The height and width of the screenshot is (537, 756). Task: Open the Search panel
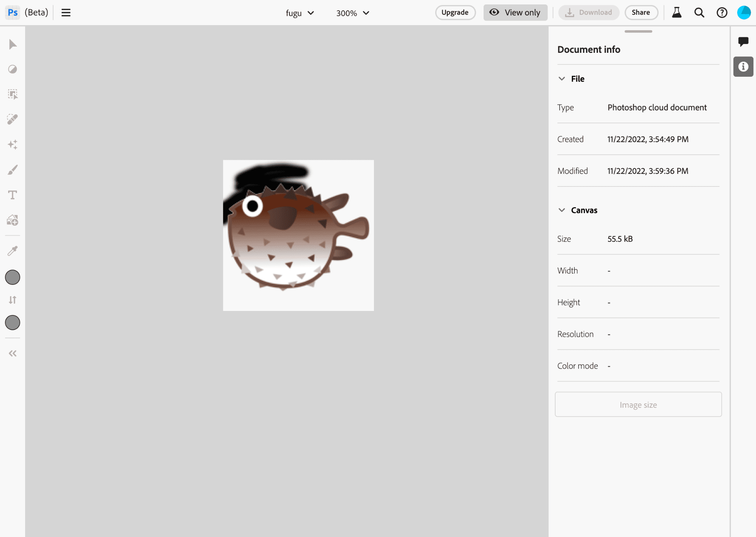tap(700, 13)
